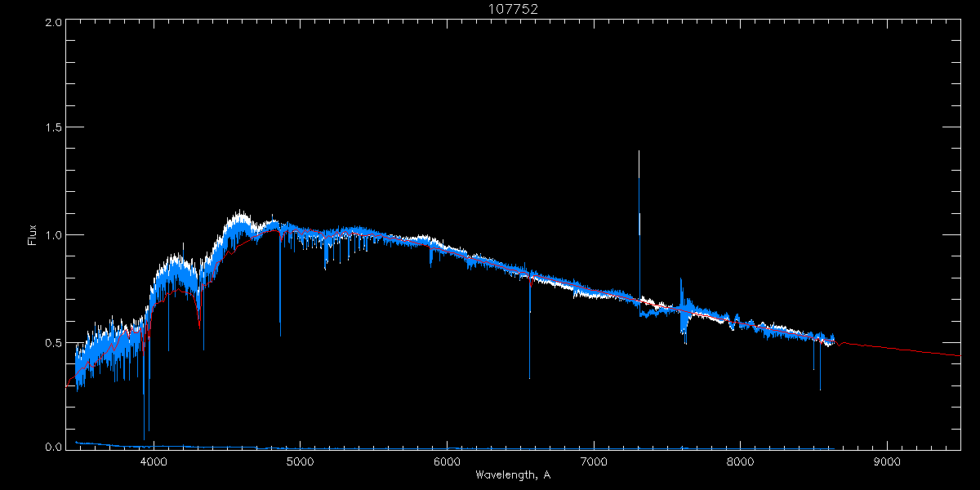Screen dimensions: 980x490
Task: Click the 2.0 flux tick label
Action: 53,22
